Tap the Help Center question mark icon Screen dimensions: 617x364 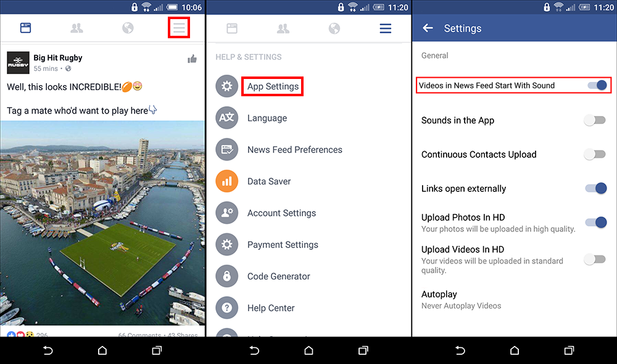(226, 308)
